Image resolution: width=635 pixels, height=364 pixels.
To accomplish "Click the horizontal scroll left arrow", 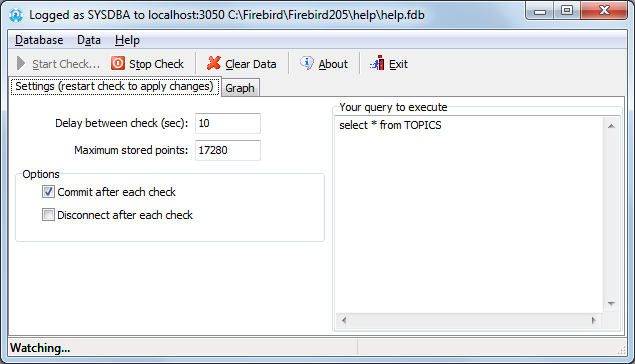I will tap(344, 320).
